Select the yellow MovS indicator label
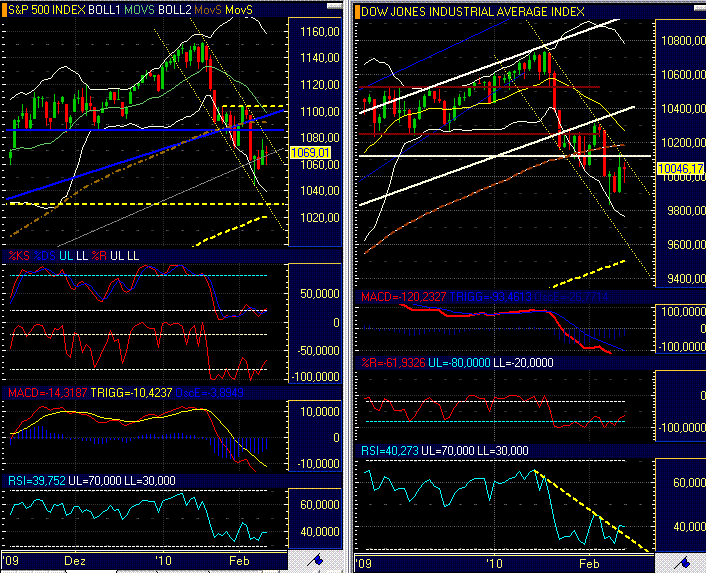The height and width of the screenshot is (573, 706). [239, 10]
